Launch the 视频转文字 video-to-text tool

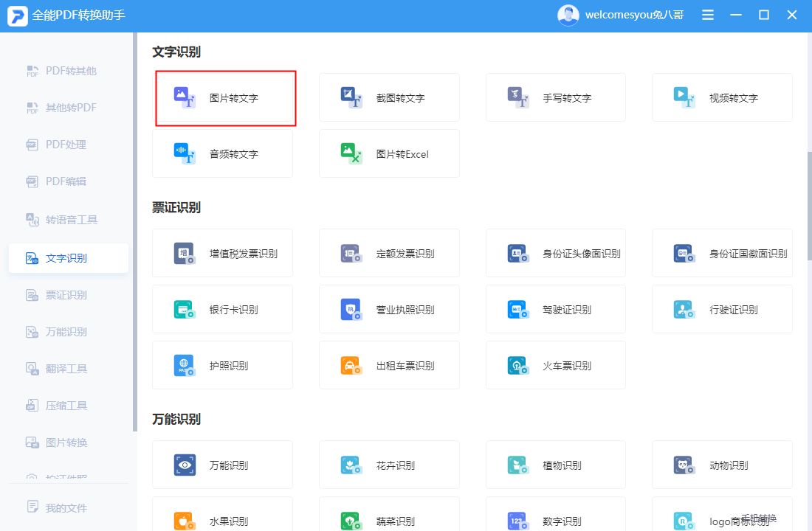pos(722,97)
